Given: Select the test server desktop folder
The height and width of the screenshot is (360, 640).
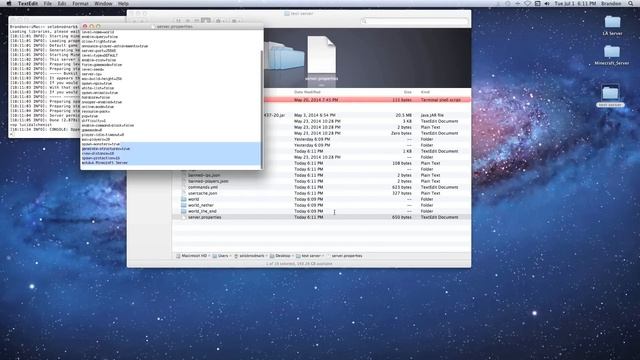Looking at the screenshot, I should click(x=610, y=96).
